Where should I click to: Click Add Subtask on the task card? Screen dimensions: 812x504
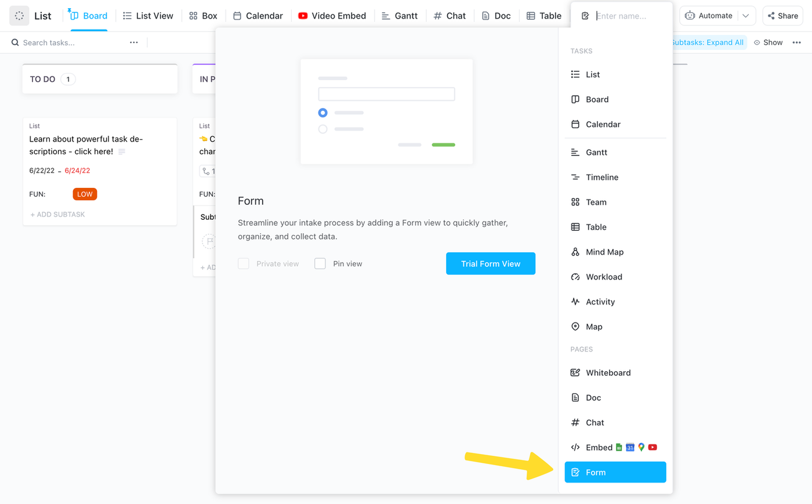pyautogui.click(x=57, y=214)
